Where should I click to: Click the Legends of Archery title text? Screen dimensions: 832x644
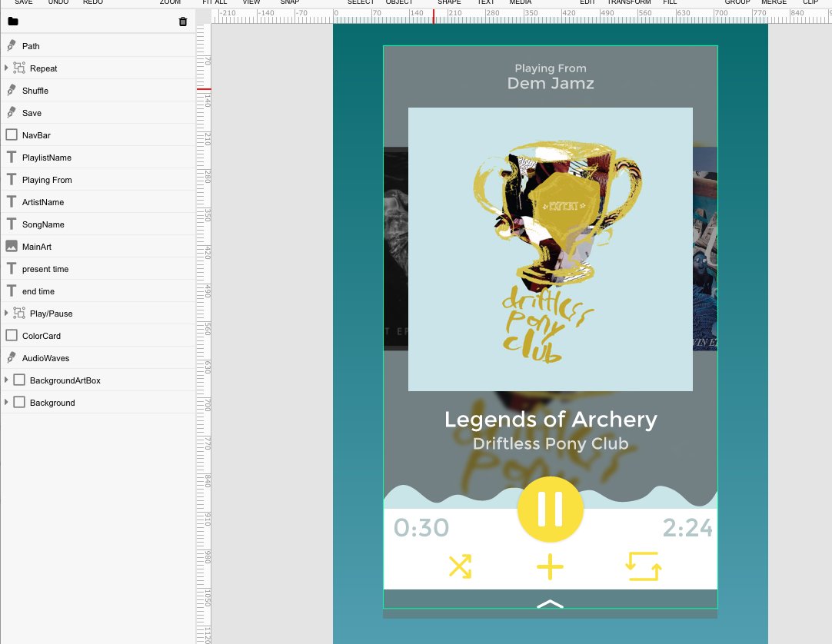551,420
